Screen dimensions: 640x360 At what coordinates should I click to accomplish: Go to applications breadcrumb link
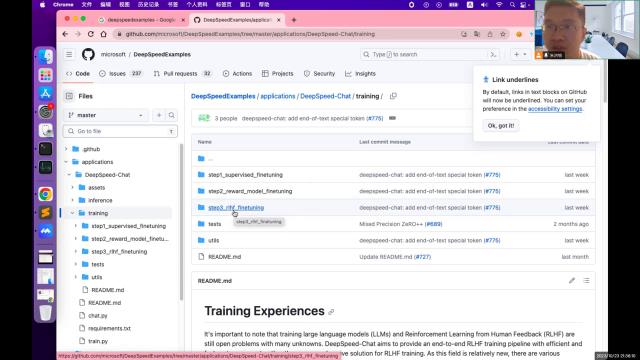coord(278,96)
